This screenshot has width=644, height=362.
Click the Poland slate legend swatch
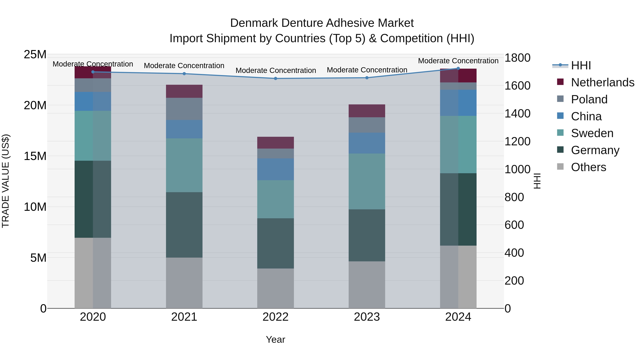[560, 99]
